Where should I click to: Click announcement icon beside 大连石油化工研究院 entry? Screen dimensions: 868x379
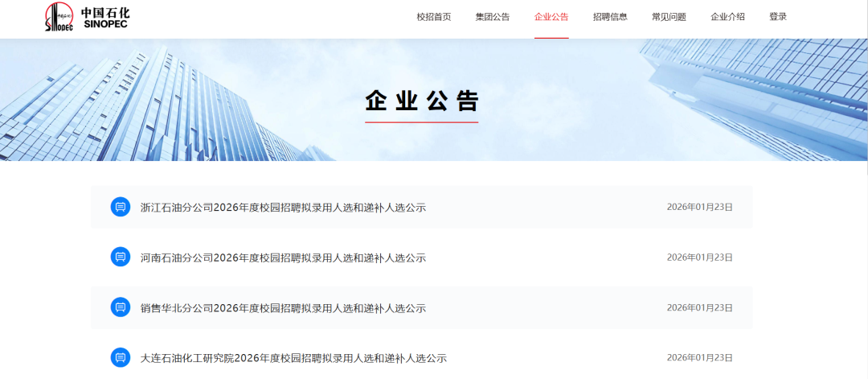tap(120, 358)
